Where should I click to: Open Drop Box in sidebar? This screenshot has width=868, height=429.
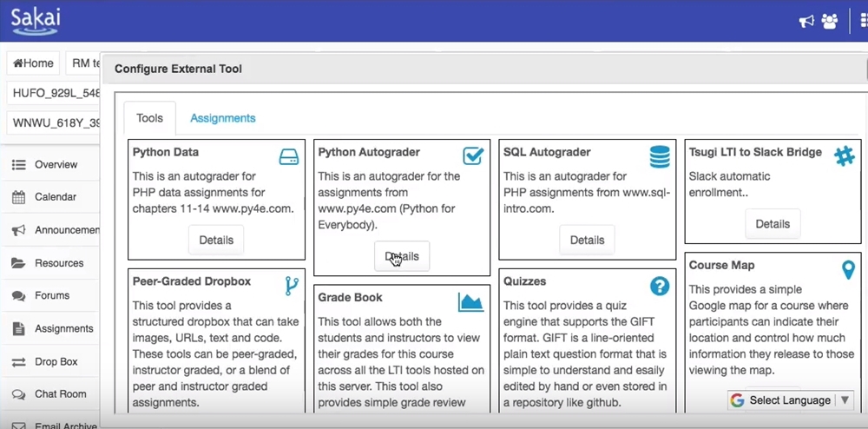click(x=49, y=361)
